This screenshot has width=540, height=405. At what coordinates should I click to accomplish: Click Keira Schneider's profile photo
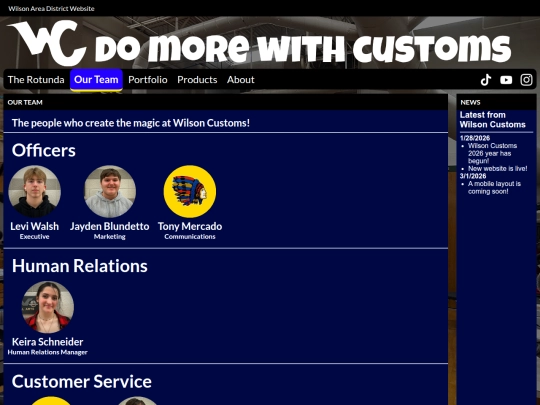coord(48,307)
